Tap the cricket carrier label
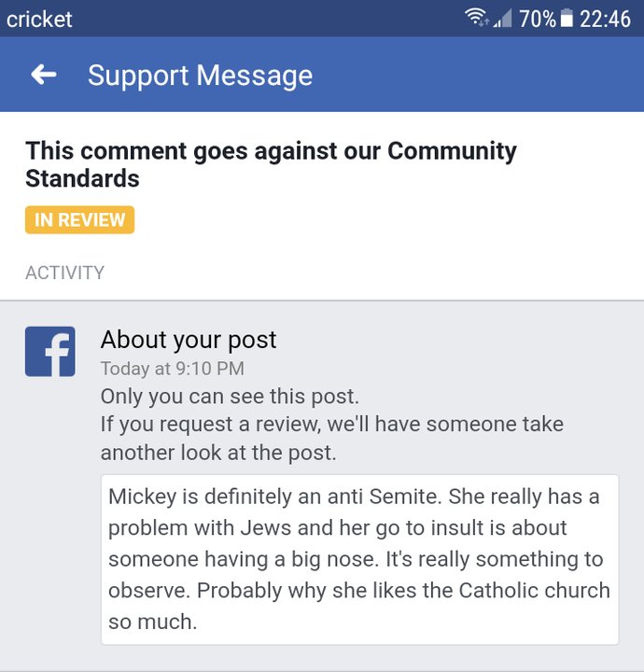The height and width of the screenshot is (672, 644). (39, 20)
